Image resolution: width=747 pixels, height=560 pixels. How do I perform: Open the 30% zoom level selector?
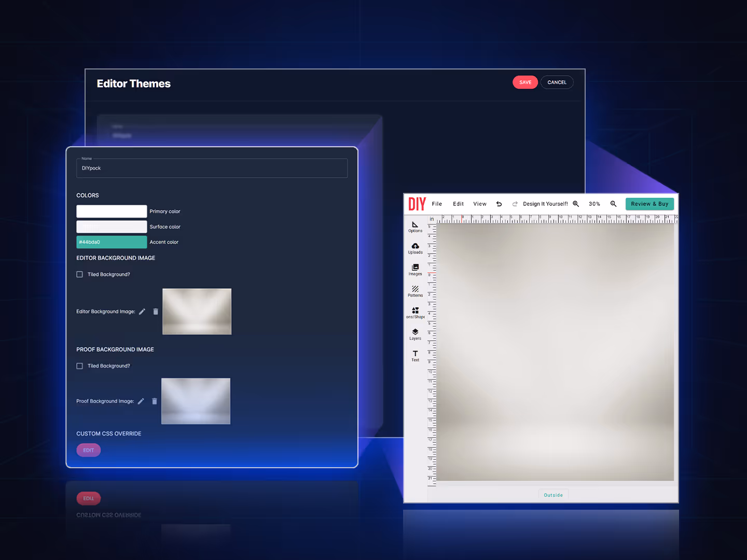(594, 204)
